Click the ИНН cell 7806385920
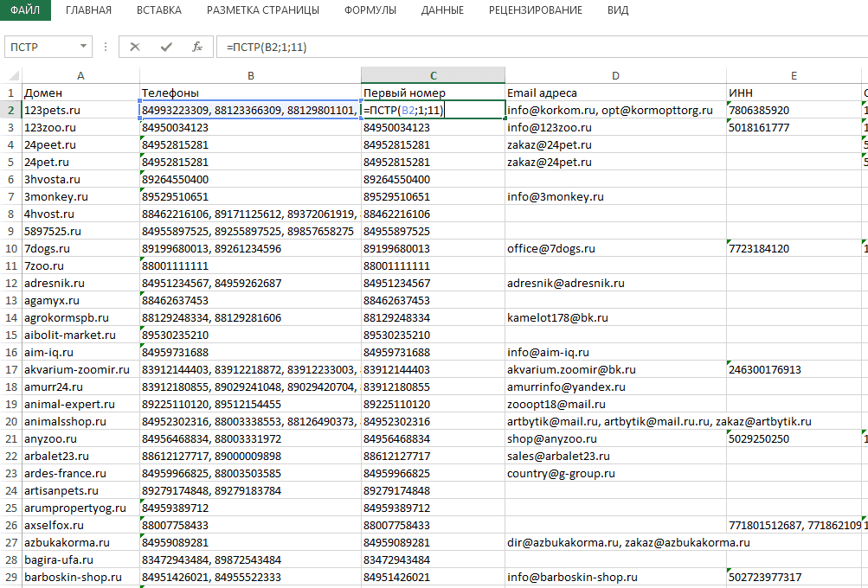 click(x=794, y=110)
